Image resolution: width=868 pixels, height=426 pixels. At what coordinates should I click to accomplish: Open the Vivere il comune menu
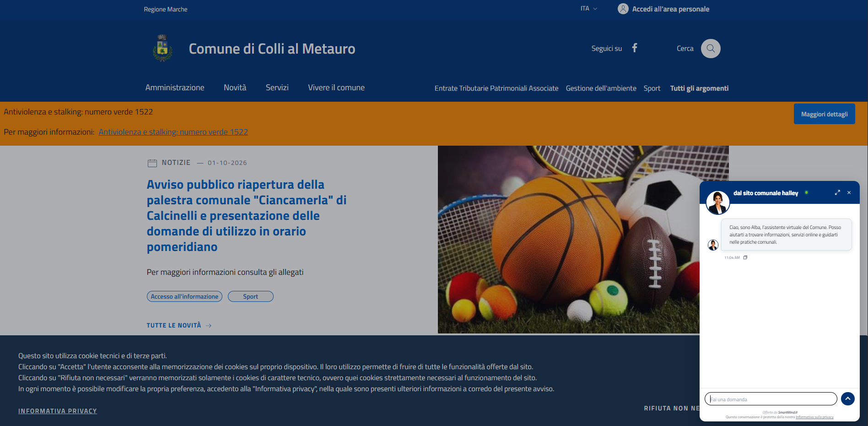336,87
